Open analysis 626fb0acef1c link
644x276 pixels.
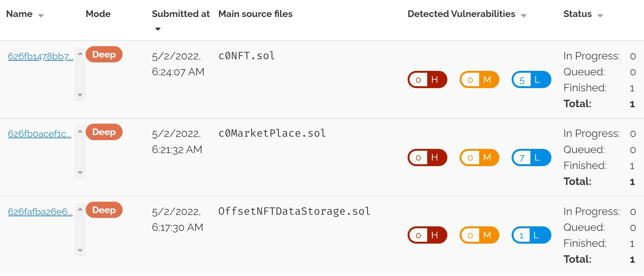click(40, 134)
